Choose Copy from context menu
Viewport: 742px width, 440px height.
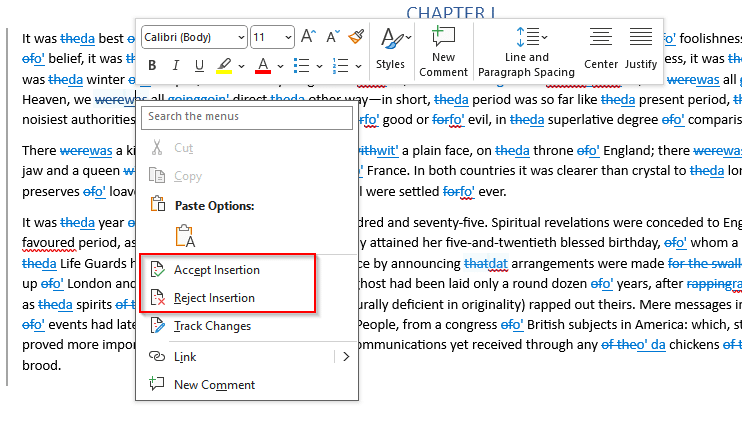click(x=247, y=176)
